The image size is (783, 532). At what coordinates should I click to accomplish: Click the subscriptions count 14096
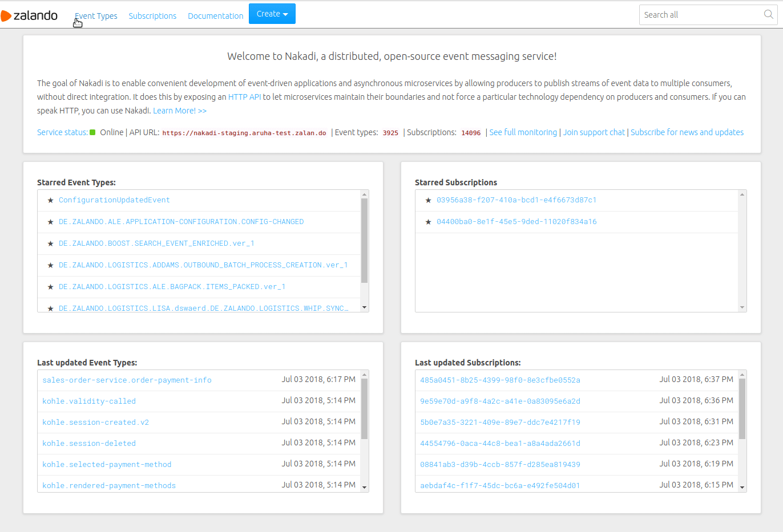471,133
